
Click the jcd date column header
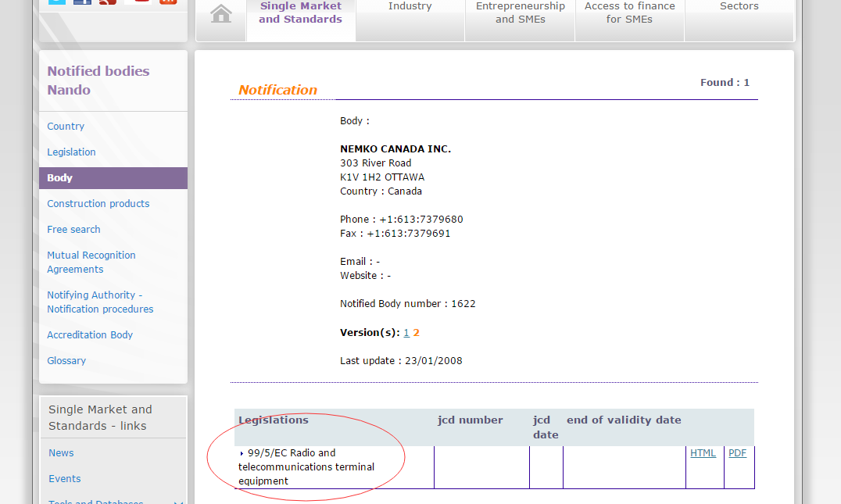pos(546,427)
